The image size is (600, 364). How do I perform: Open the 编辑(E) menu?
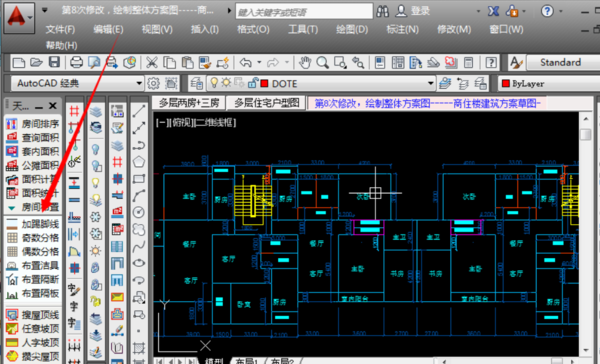108,29
